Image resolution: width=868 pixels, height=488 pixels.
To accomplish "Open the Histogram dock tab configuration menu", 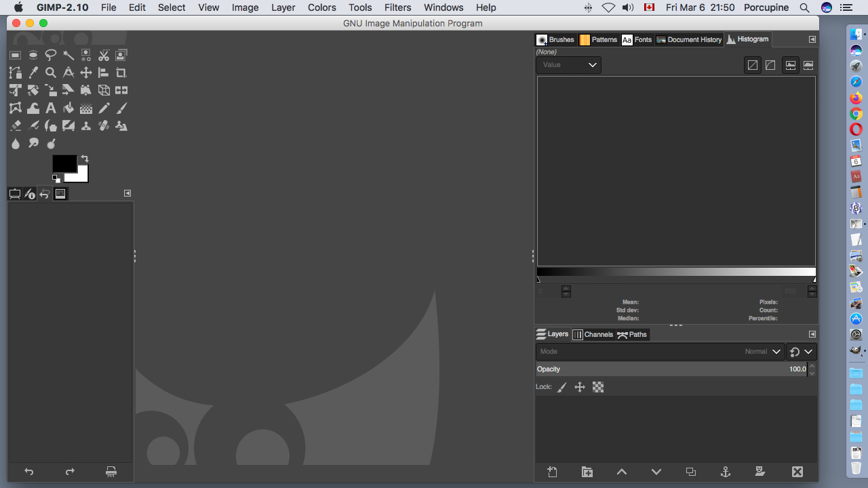I will pos(812,39).
